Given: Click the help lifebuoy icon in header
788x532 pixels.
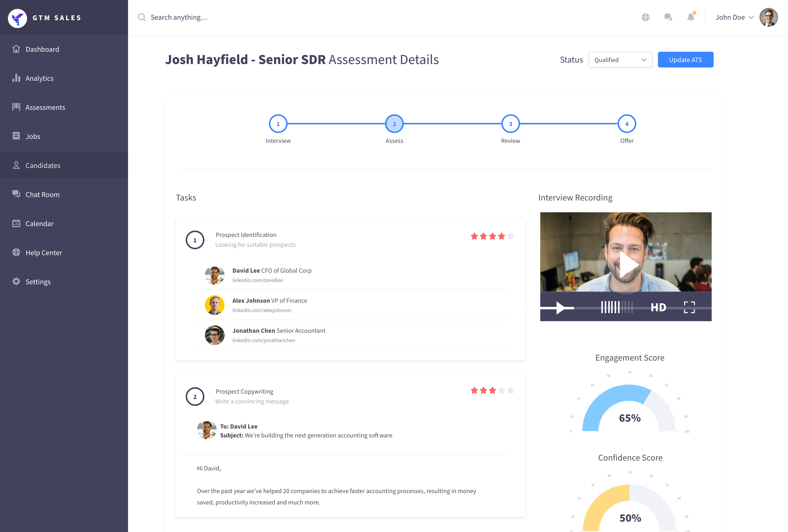Looking at the screenshot, I should (646, 17).
